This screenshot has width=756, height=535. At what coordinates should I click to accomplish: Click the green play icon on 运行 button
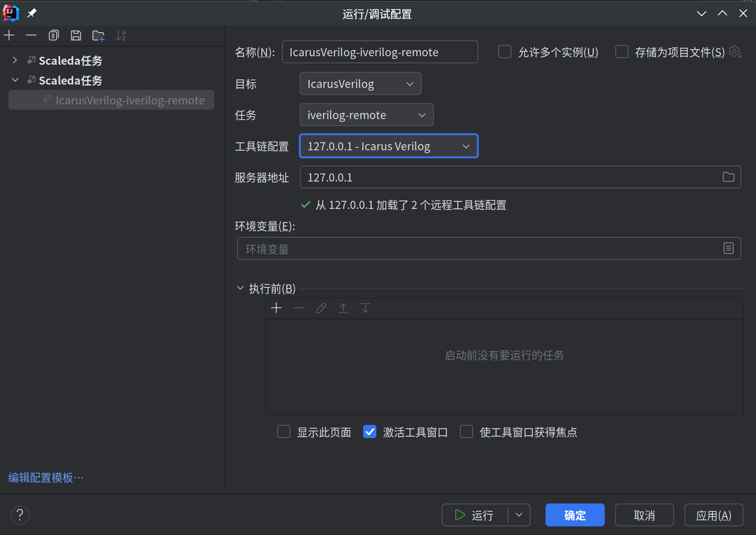[x=459, y=515]
